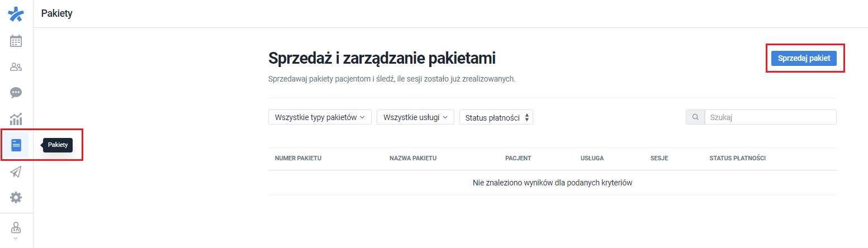The width and height of the screenshot is (868, 248).
Task: Click the Sprzedaj pakiet button
Action: 804,58
